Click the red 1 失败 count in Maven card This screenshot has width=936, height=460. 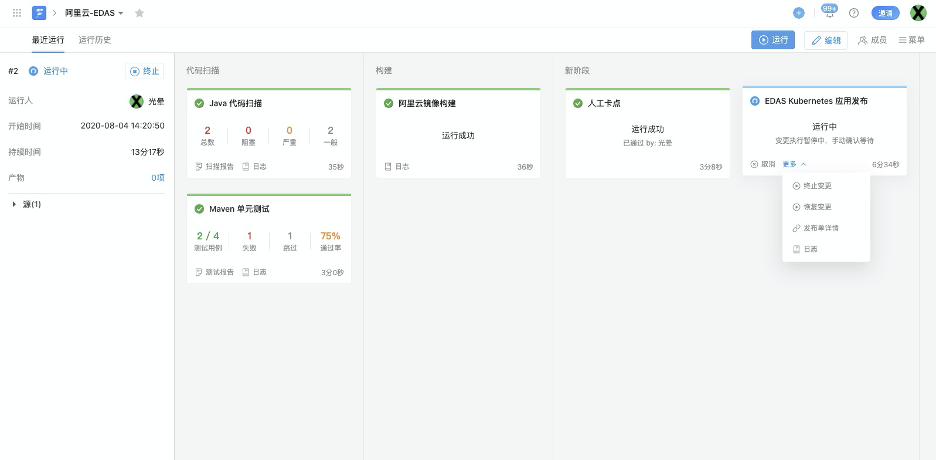[x=249, y=236]
